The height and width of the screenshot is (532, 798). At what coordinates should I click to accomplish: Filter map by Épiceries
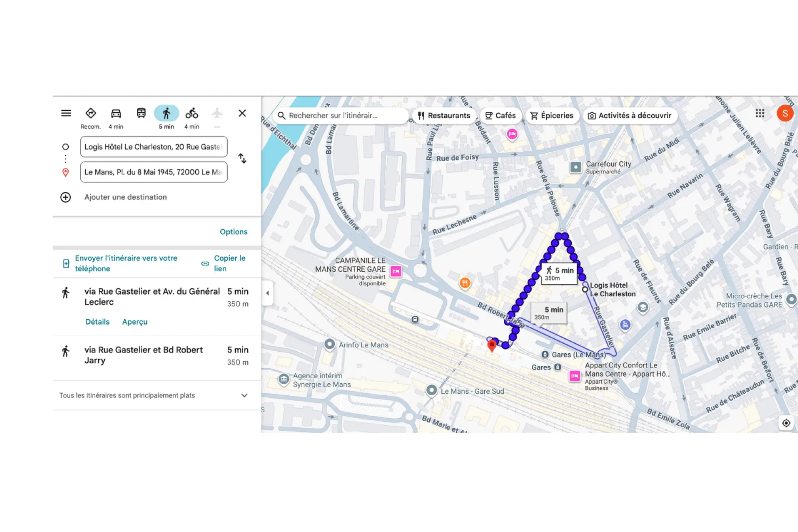coord(552,116)
